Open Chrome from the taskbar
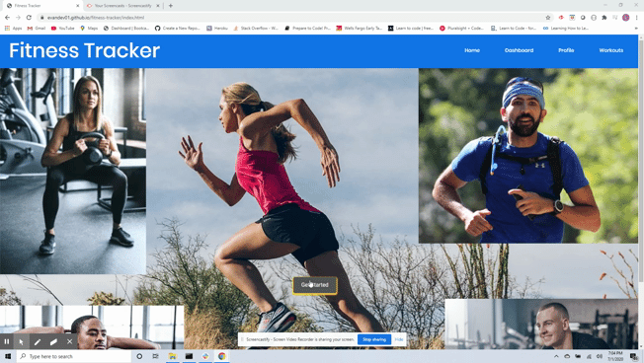The image size is (644, 363). [x=222, y=356]
